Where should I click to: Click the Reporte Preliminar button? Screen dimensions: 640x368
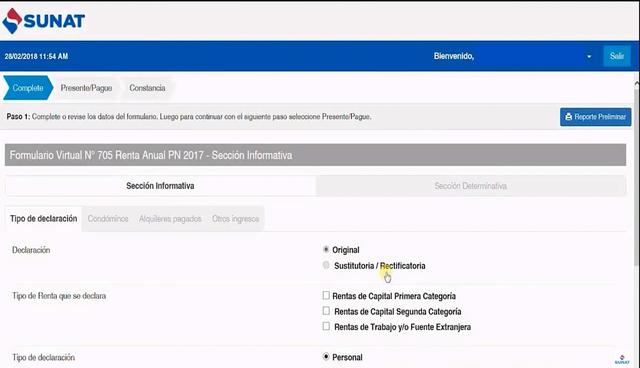pyautogui.click(x=596, y=117)
